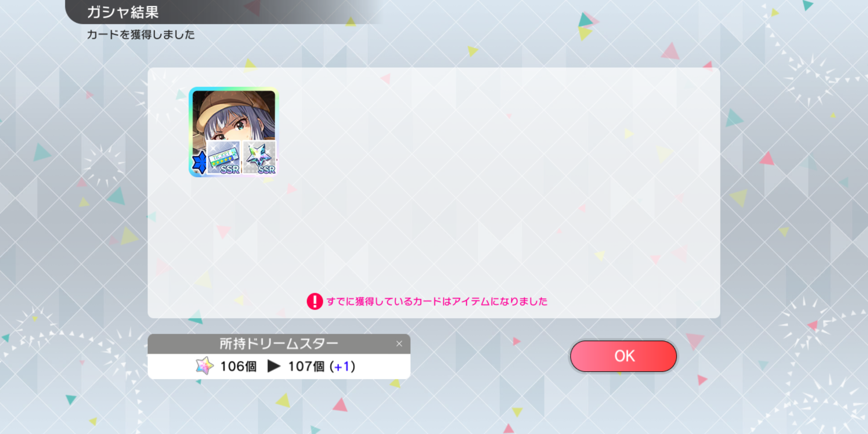
Task: Confirm the gacha result with OK
Action: click(623, 356)
